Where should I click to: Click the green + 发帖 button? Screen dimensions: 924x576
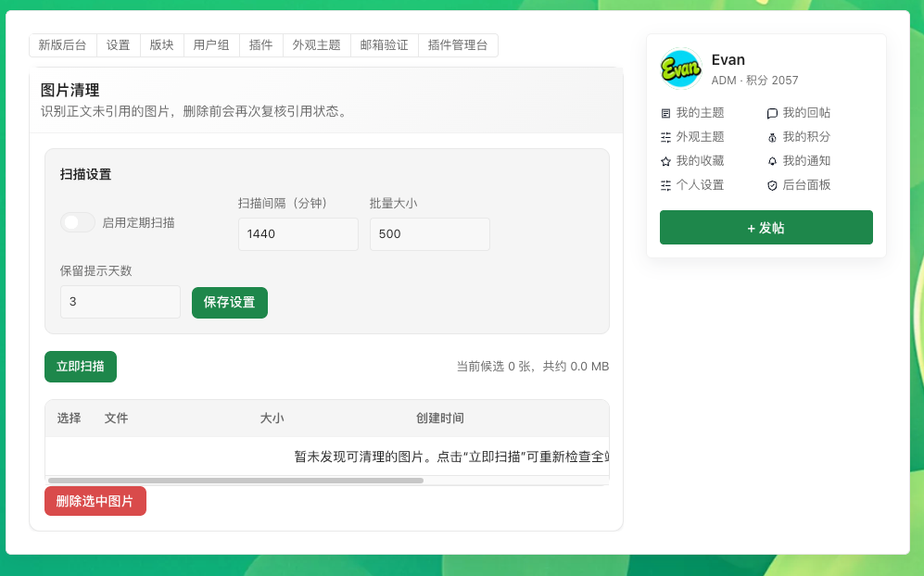tap(766, 227)
